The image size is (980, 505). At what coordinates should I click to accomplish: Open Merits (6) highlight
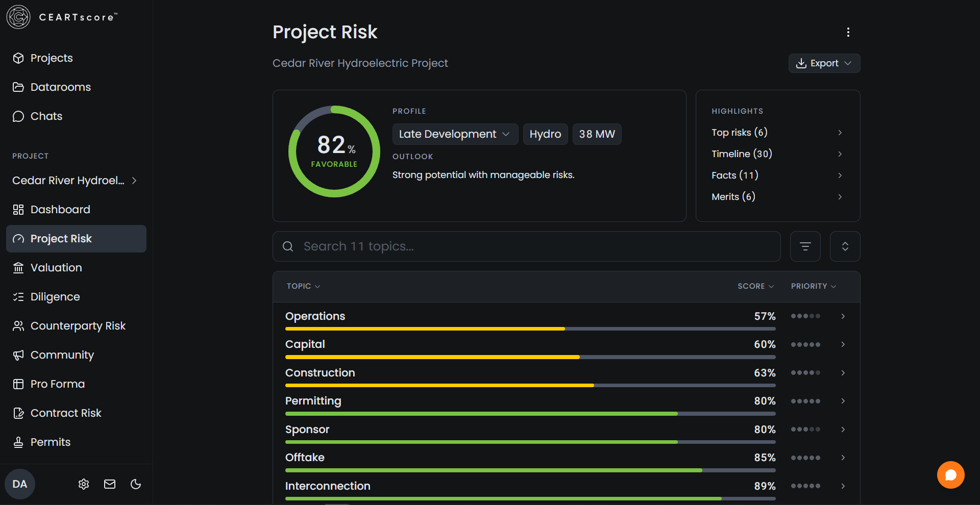point(777,197)
